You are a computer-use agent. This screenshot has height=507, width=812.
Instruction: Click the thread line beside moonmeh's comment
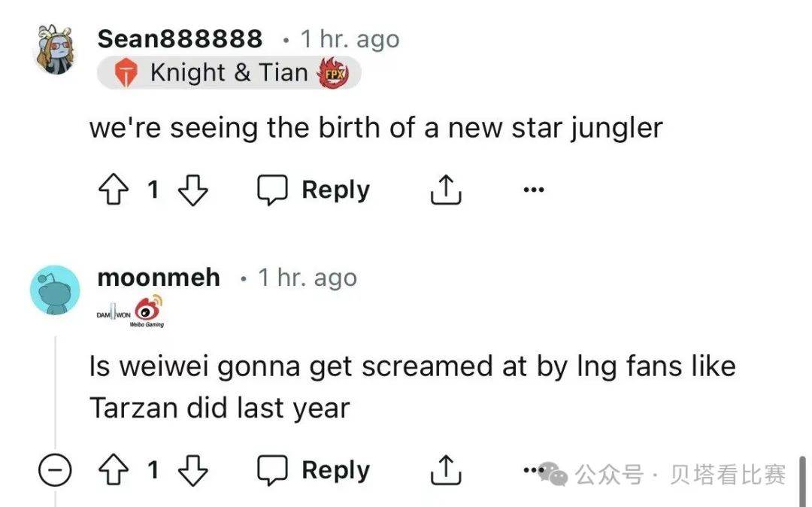[55, 391]
